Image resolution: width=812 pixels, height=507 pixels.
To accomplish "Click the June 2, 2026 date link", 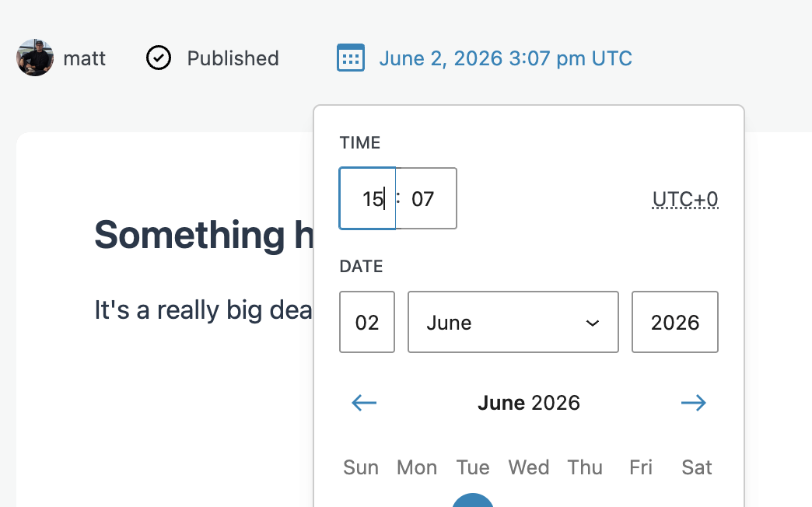I will pyautogui.click(x=506, y=58).
